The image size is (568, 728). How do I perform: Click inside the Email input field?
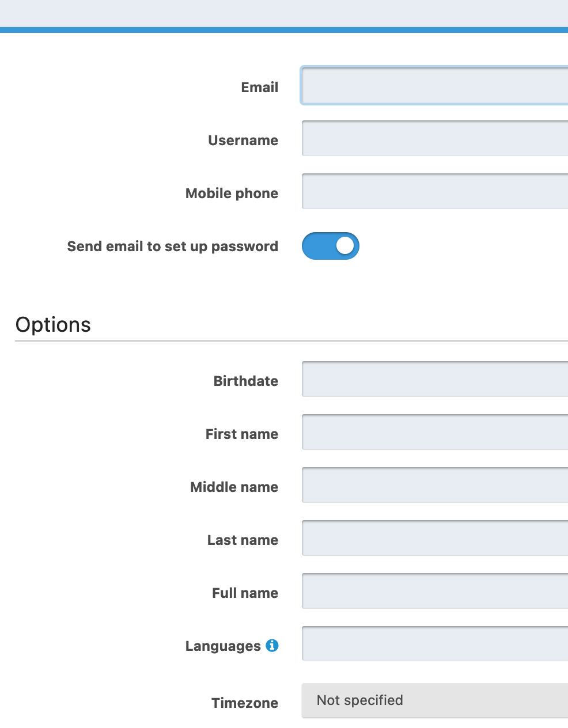coord(432,86)
